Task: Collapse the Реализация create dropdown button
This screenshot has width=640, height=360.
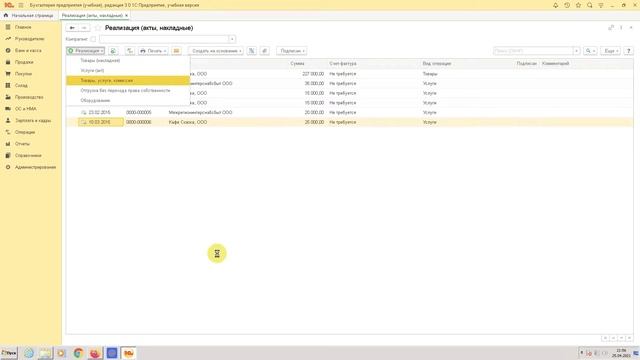Action: [86, 51]
